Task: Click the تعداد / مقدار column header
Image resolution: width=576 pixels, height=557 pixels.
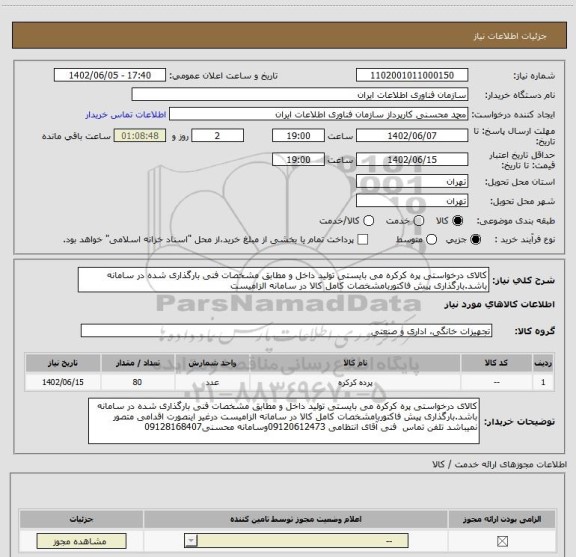Action: (138, 363)
